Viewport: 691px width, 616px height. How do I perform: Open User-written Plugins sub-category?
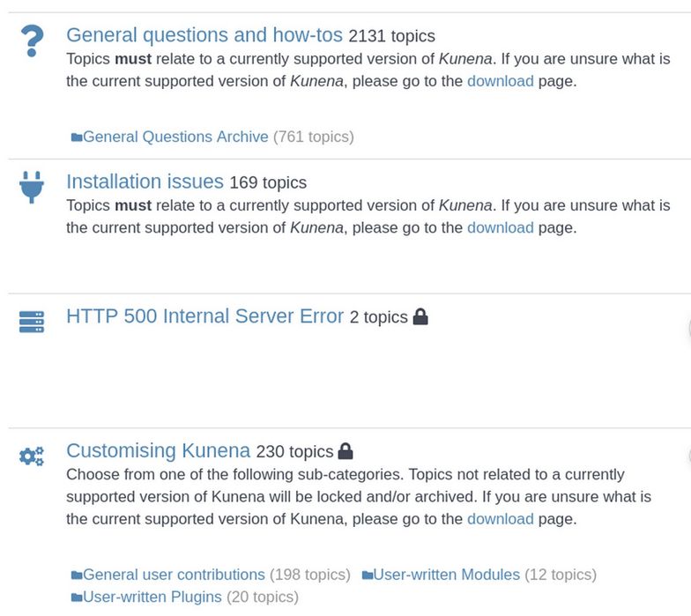[x=152, y=597]
